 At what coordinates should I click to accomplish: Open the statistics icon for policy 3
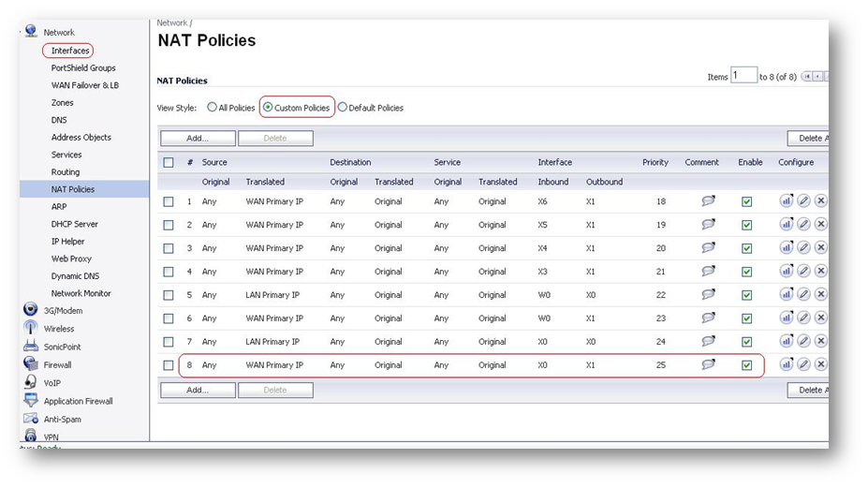786,247
